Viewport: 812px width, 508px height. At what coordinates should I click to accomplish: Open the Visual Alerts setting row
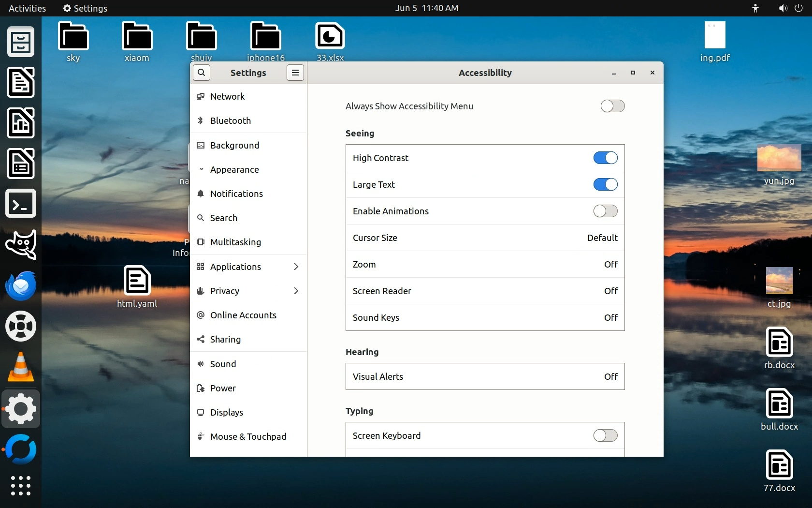[x=485, y=376]
